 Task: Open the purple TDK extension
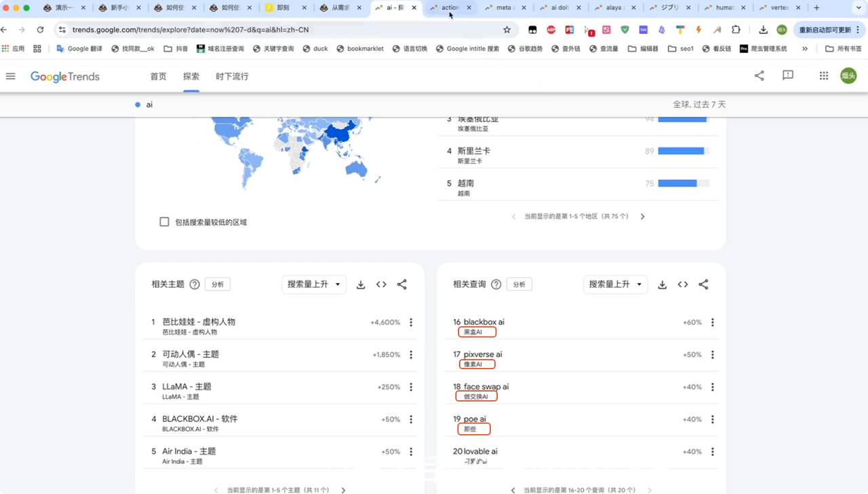click(x=643, y=30)
